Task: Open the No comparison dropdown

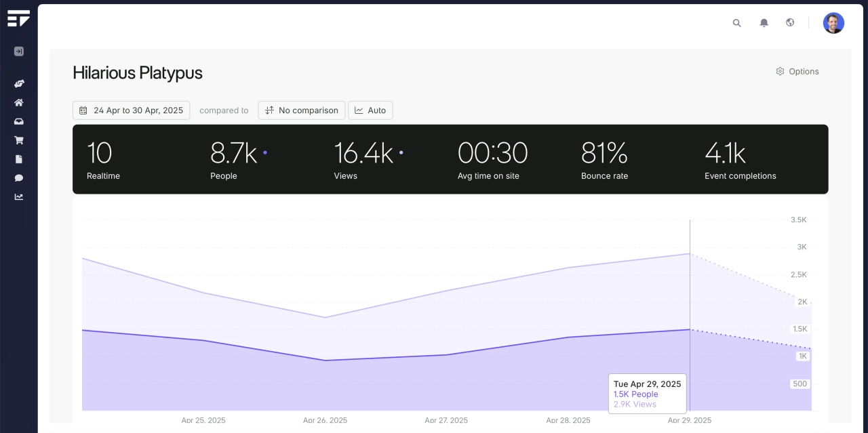Action: (x=302, y=110)
